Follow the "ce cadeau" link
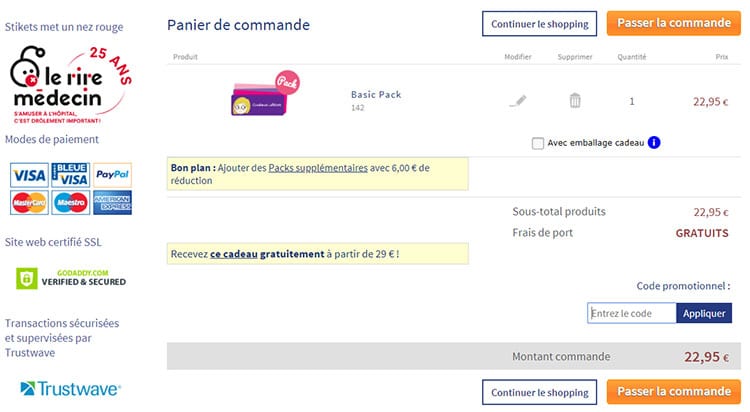This screenshot has width=750, height=412. tap(233, 255)
